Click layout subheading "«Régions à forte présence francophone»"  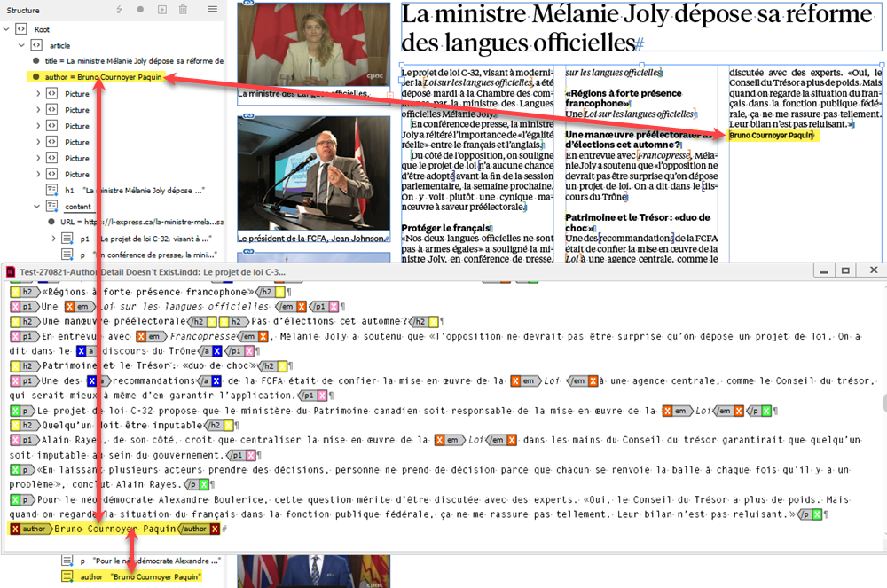point(624,98)
